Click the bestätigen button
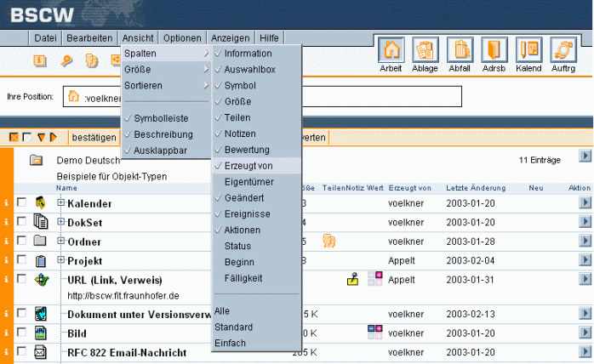The image size is (594, 364). [x=94, y=136]
